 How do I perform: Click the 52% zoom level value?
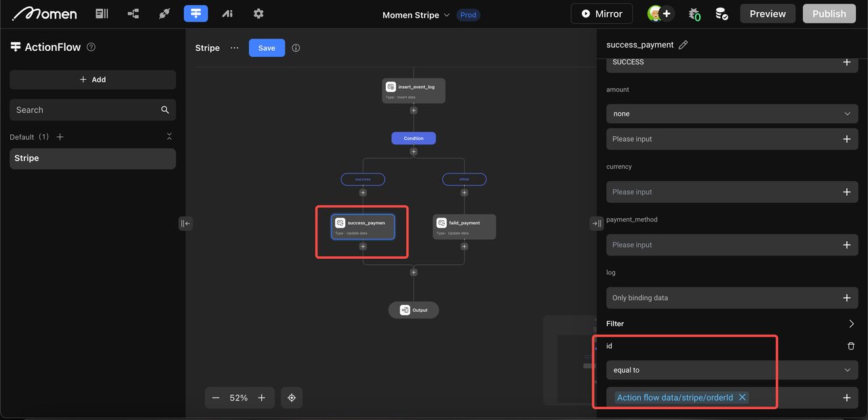tap(239, 398)
